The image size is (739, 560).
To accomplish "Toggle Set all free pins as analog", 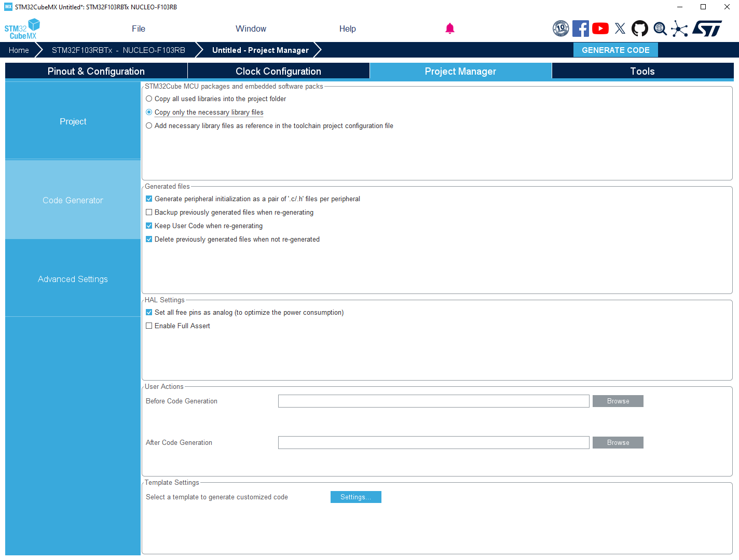I will 149,312.
